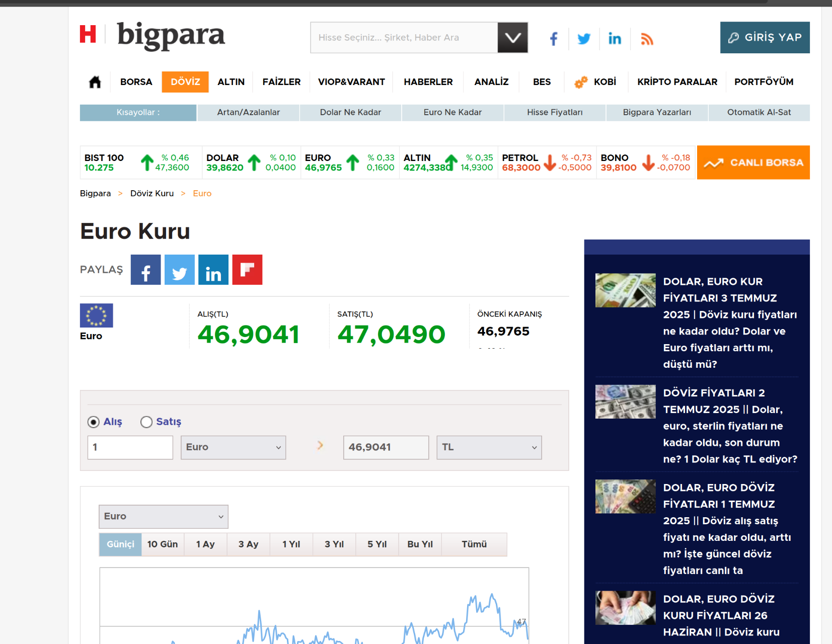Open the BORSA menu
Screen dimensions: 832x644
click(136, 82)
